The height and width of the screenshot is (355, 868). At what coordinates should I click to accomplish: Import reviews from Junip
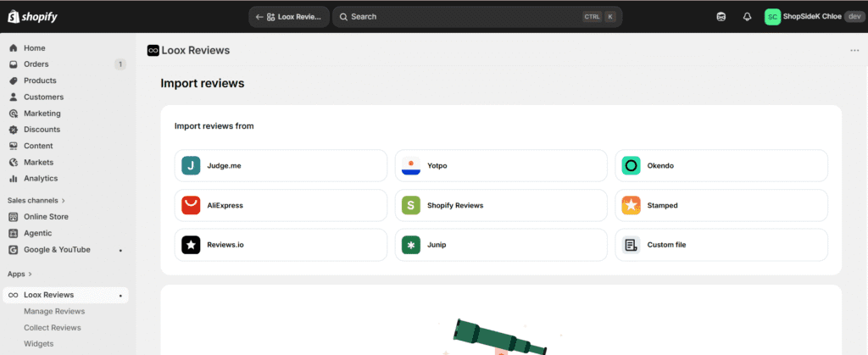[501, 244]
